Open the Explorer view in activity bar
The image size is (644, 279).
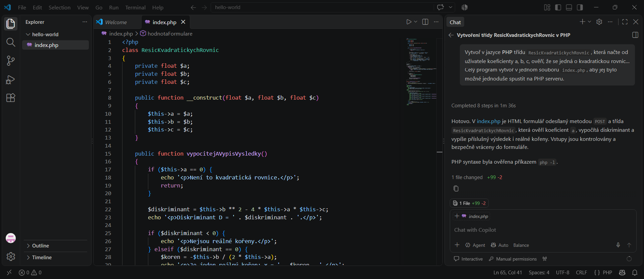pyautogui.click(x=11, y=23)
